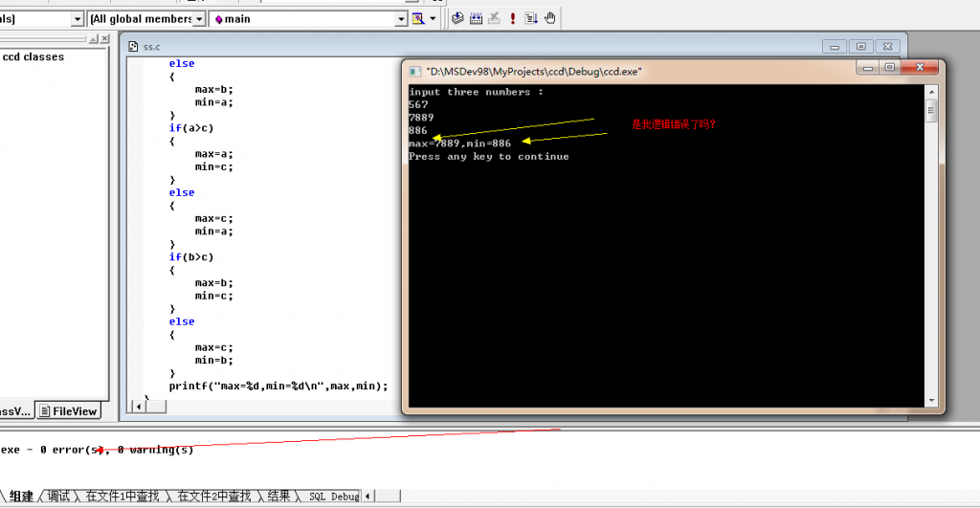Screen dimensions: 980x508
Task: Click 'input three numbers :' console text
Action: 477,92
